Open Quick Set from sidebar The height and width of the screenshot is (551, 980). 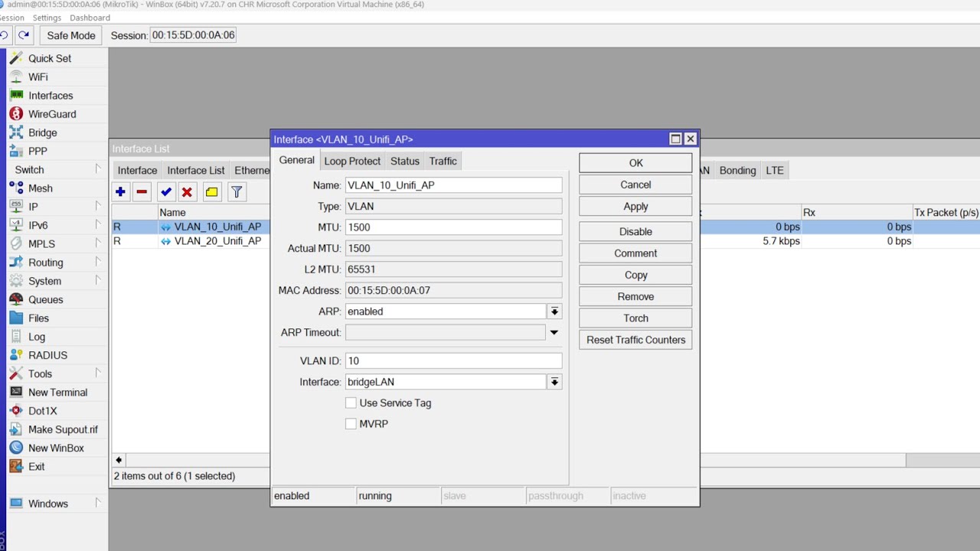point(50,58)
